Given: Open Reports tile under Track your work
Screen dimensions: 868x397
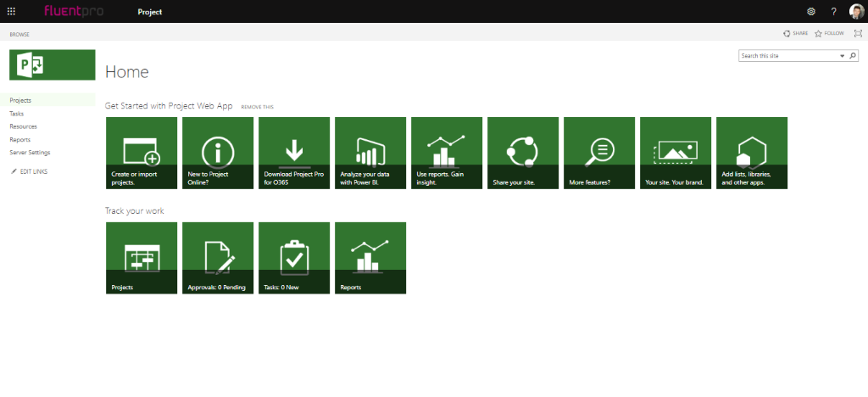Looking at the screenshot, I should tap(371, 258).
